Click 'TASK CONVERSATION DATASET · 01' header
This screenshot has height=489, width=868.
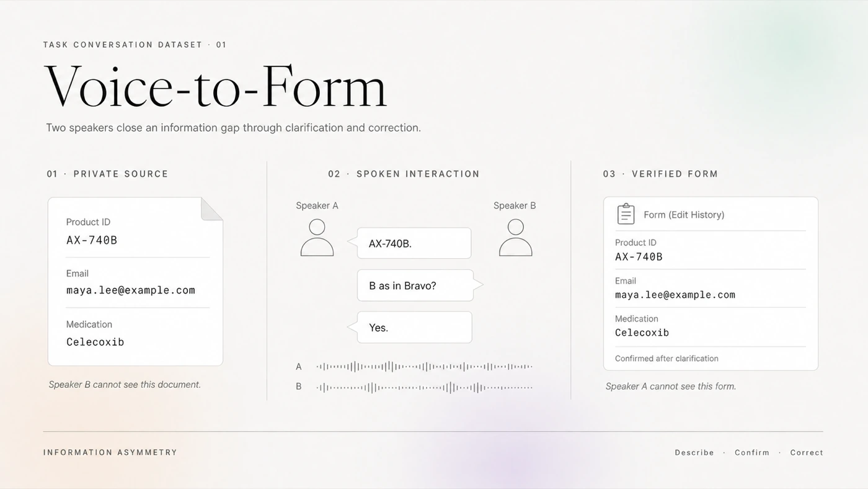(135, 45)
